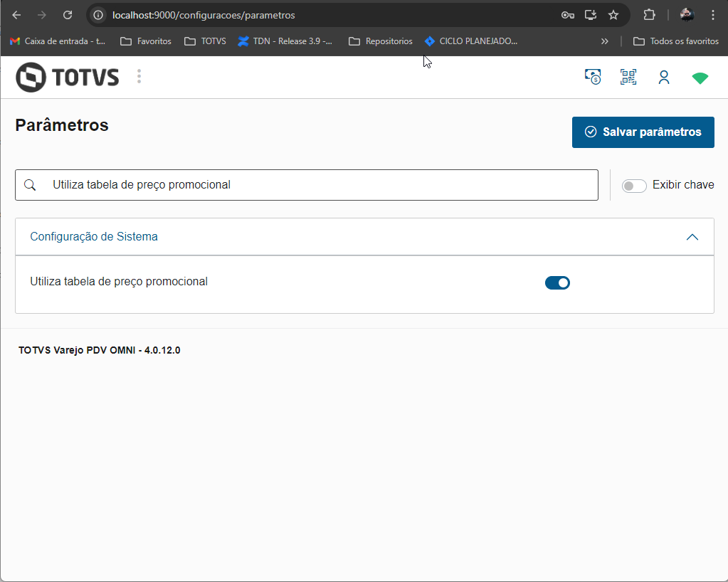Screen dimensions: 728x582
Task: Click the Configuração de Sistema header
Action: point(364,237)
